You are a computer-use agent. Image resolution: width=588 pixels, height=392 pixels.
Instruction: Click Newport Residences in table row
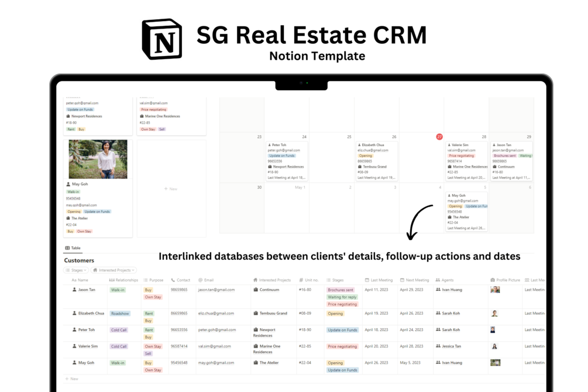tap(264, 332)
